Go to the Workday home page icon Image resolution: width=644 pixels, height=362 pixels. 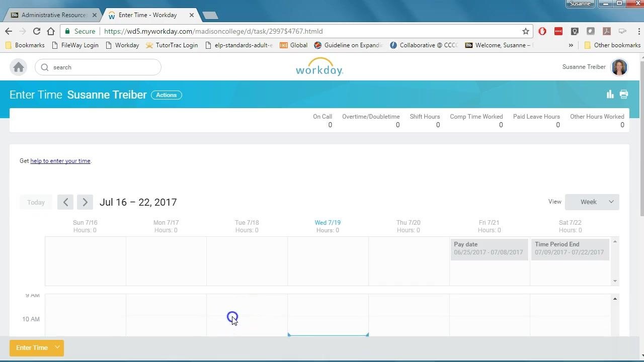coord(19,67)
